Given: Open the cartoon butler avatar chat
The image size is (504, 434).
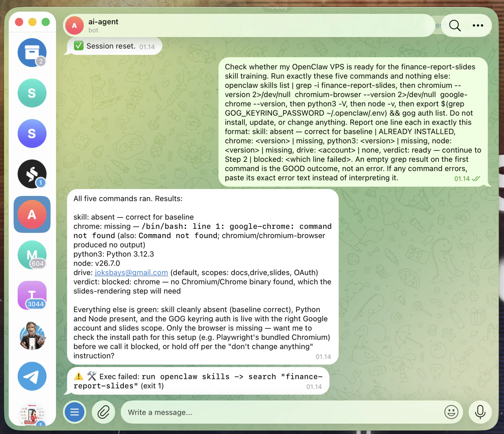Looking at the screenshot, I should 32,336.
